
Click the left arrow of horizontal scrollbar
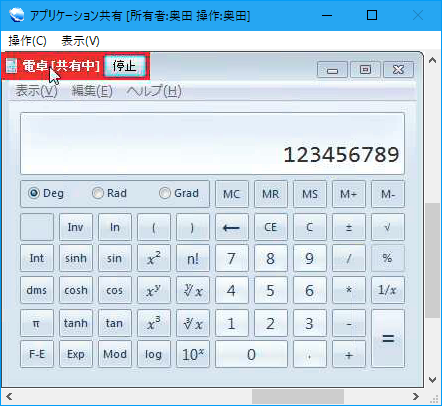9,397
